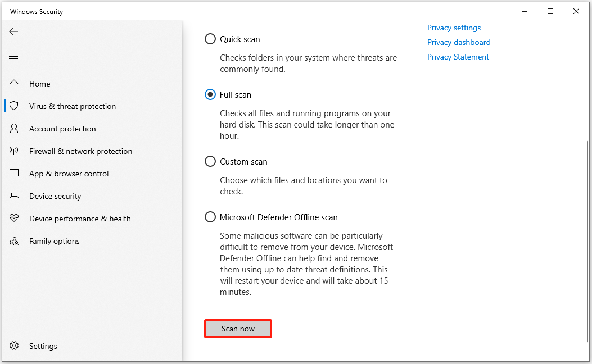Select the Full scan option
The height and width of the screenshot is (364, 592).
pos(210,94)
